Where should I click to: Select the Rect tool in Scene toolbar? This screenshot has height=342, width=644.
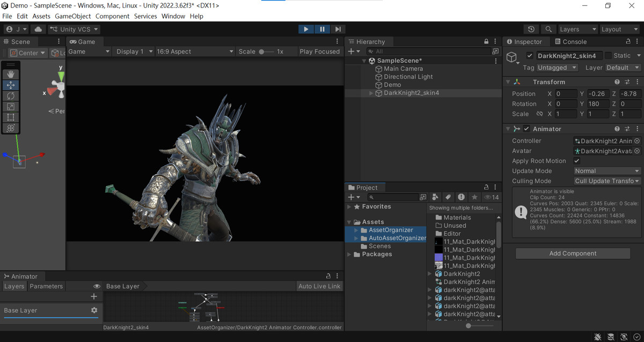[x=11, y=117]
